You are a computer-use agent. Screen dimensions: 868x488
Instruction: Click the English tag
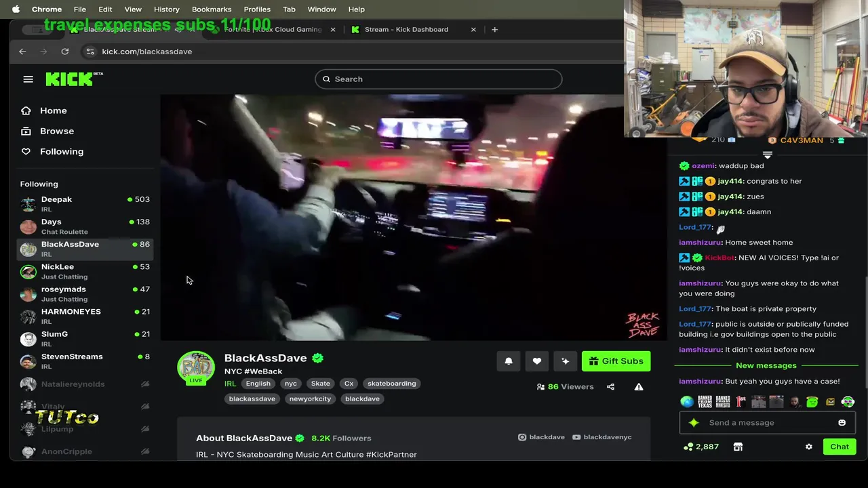[258, 384]
